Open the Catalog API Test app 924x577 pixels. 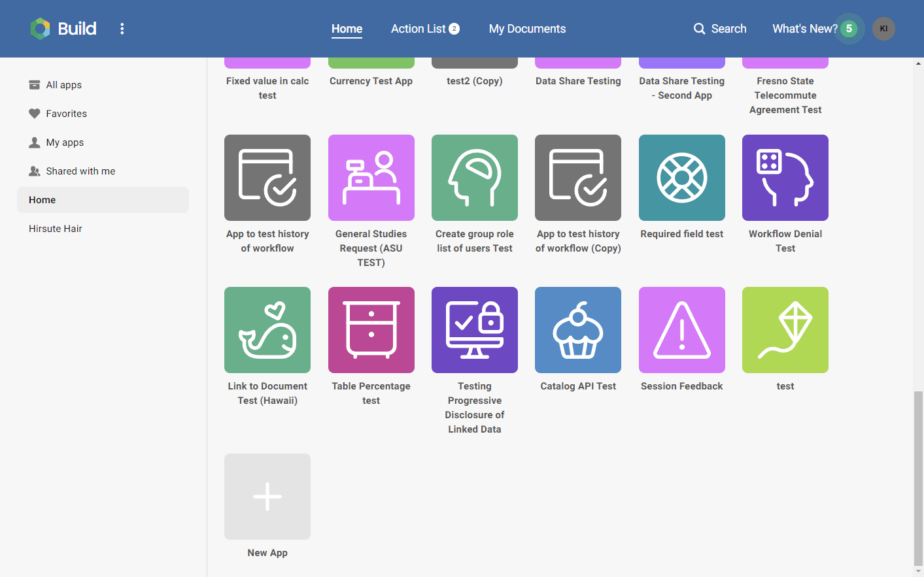[578, 329]
